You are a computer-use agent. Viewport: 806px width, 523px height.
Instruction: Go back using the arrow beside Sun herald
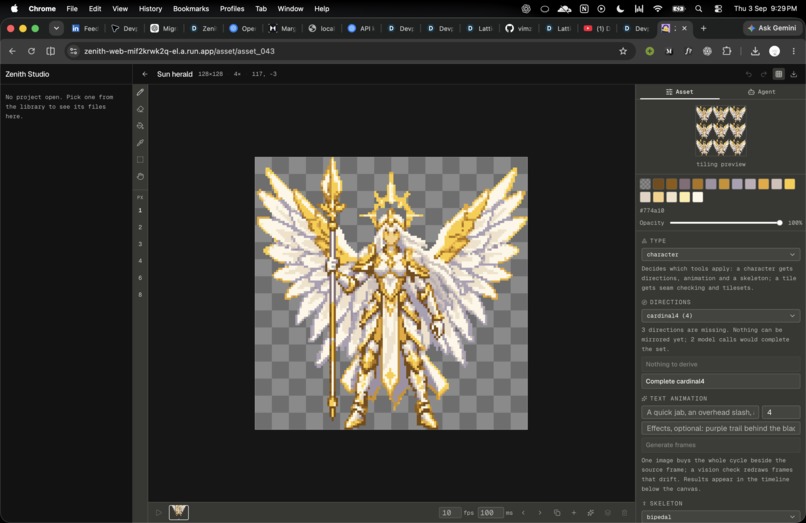(145, 74)
